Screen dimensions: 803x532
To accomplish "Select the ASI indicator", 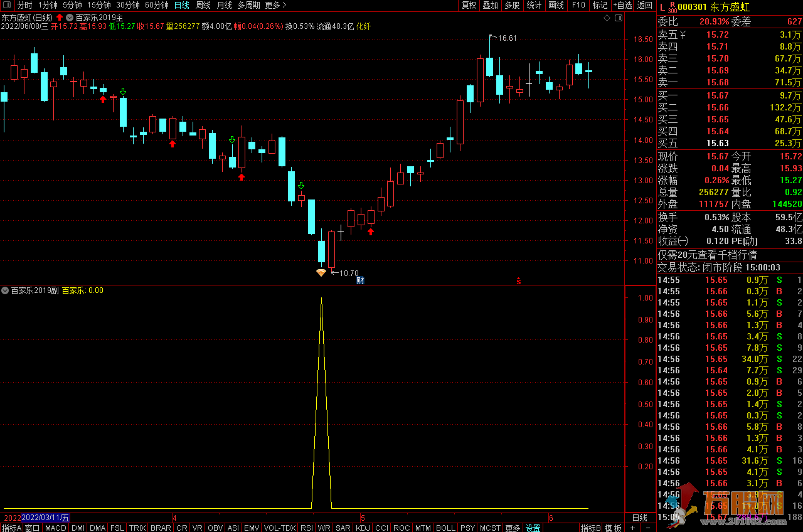I will tap(233, 528).
